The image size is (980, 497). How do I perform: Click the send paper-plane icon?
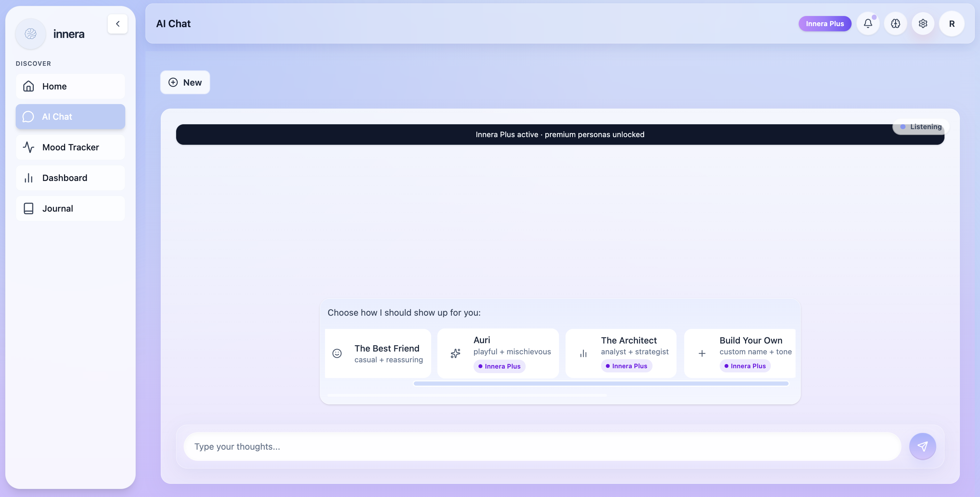click(922, 447)
